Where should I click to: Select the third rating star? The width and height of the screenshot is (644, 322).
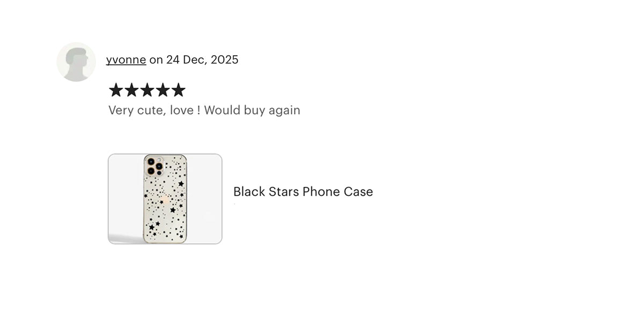pos(147,90)
